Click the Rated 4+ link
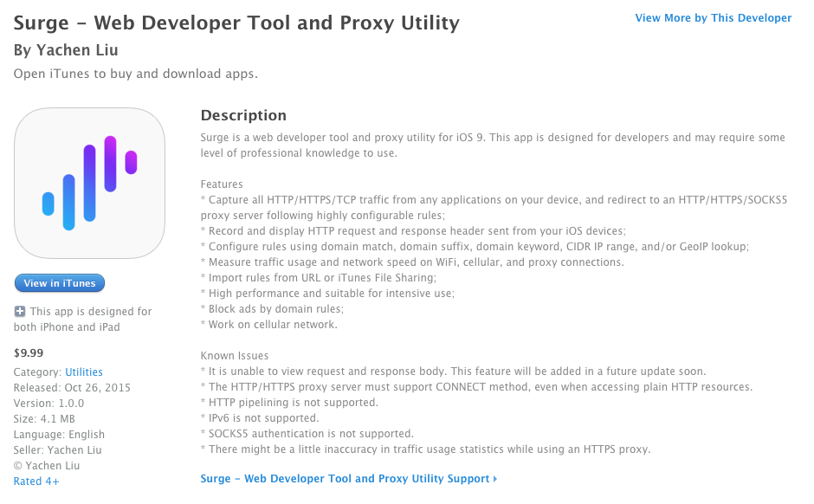This screenshot has height=504, width=814. 36,481
